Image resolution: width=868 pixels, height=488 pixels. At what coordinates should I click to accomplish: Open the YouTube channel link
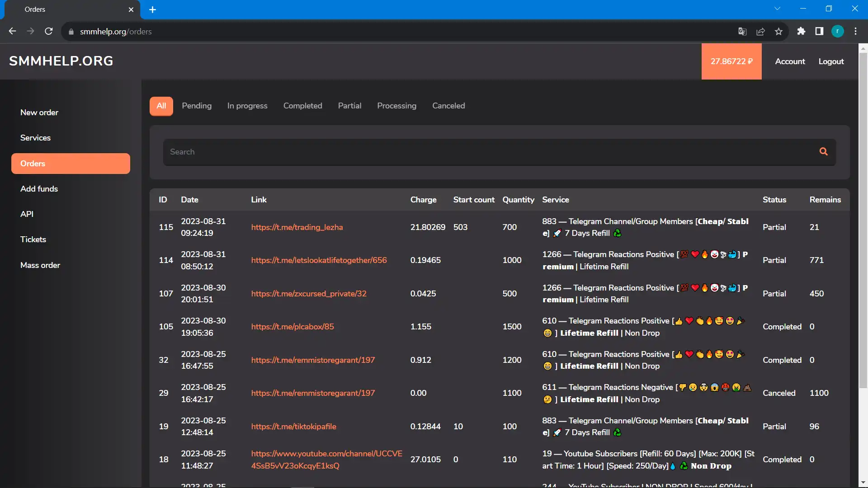click(326, 460)
